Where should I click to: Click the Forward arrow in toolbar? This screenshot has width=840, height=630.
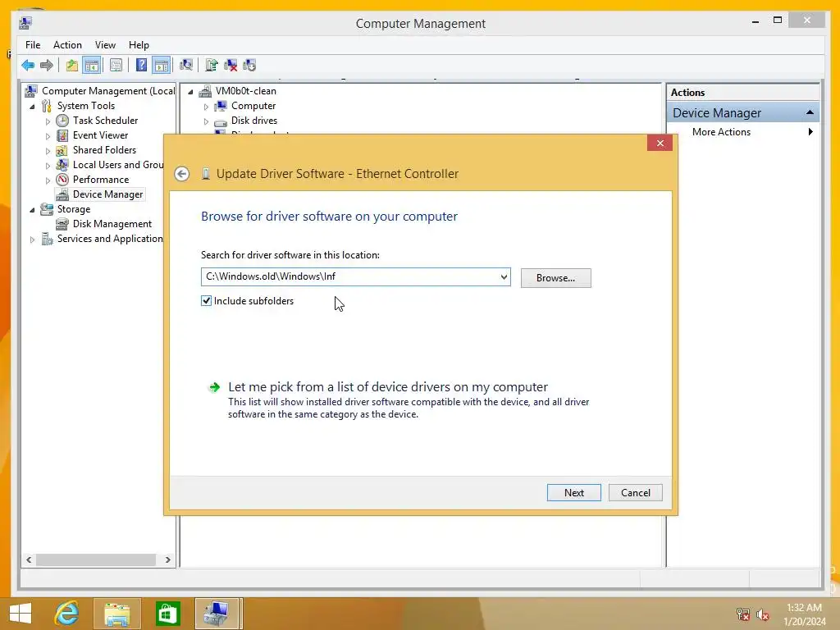click(x=47, y=66)
